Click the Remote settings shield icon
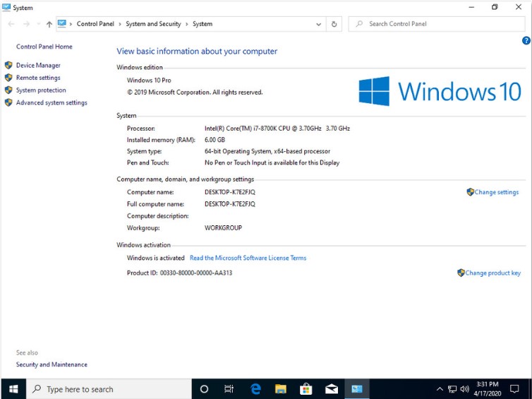Image resolution: width=532 pixels, height=399 pixels. [x=8, y=78]
